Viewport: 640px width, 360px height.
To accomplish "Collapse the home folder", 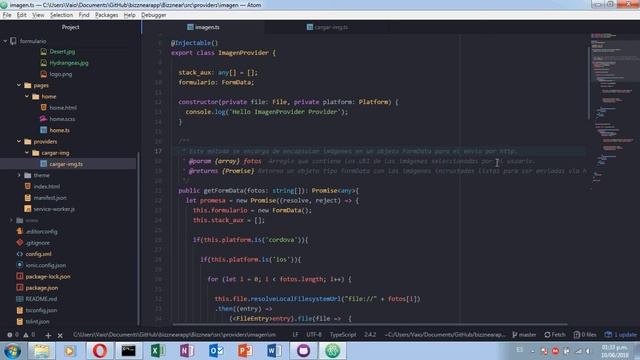I will click(27, 96).
